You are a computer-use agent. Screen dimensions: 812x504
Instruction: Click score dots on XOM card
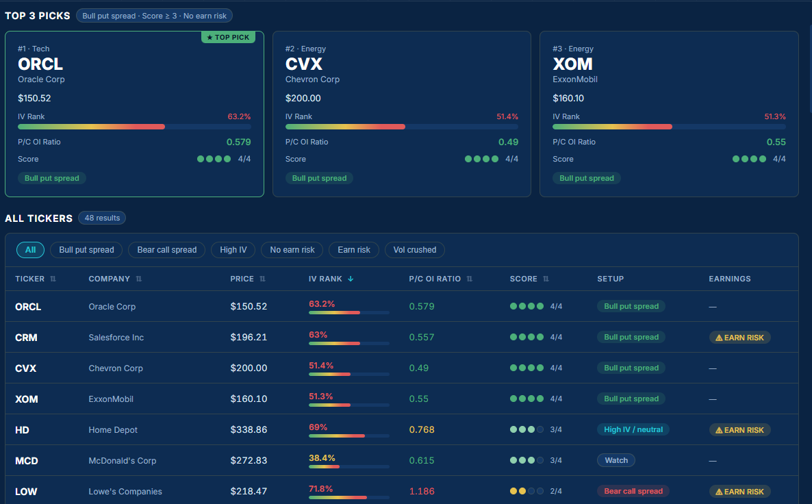(x=749, y=159)
